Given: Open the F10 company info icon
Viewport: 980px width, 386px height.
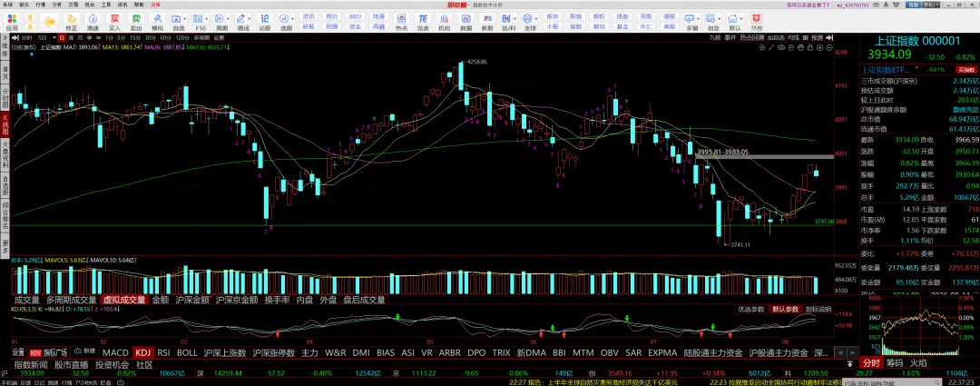Looking at the screenshot, I should [x=200, y=21].
